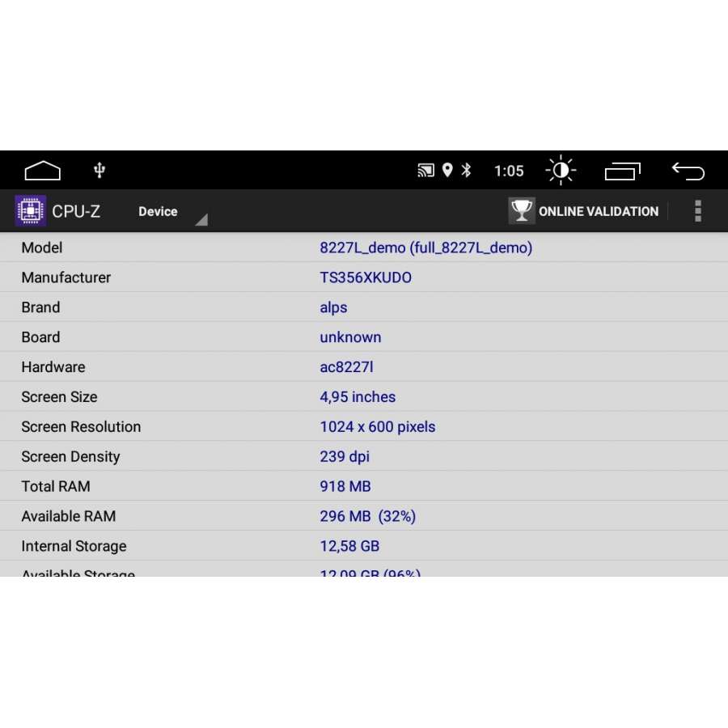Select the Model row label
Viewport: 728px width, 728px height.
point(42,248)
